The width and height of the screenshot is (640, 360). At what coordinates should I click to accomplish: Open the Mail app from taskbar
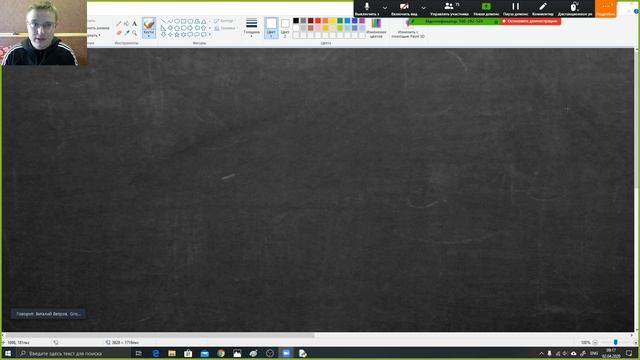click(204, 353)
